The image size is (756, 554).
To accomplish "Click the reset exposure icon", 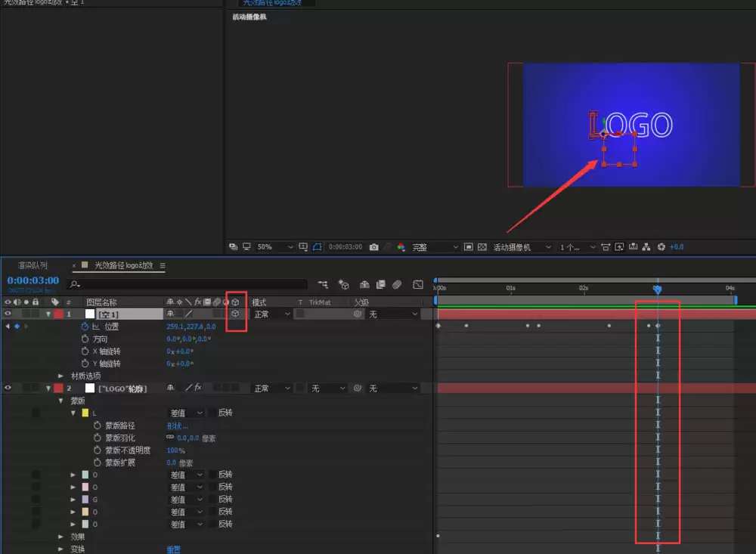I will tap(661, 247).
